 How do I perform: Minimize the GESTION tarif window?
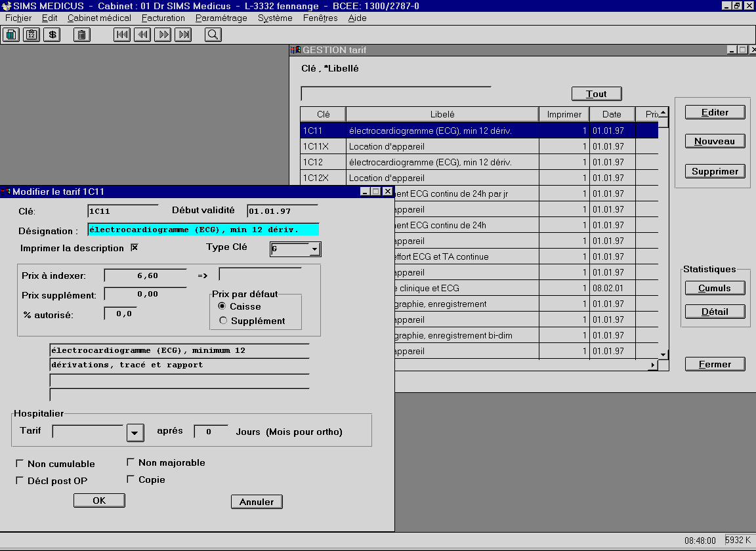click(x=732, y=50)
